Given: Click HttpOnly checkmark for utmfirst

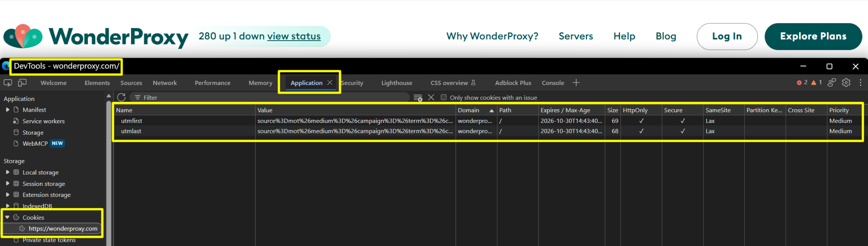Looking at the screenshot, I should (x=641, y=121).
